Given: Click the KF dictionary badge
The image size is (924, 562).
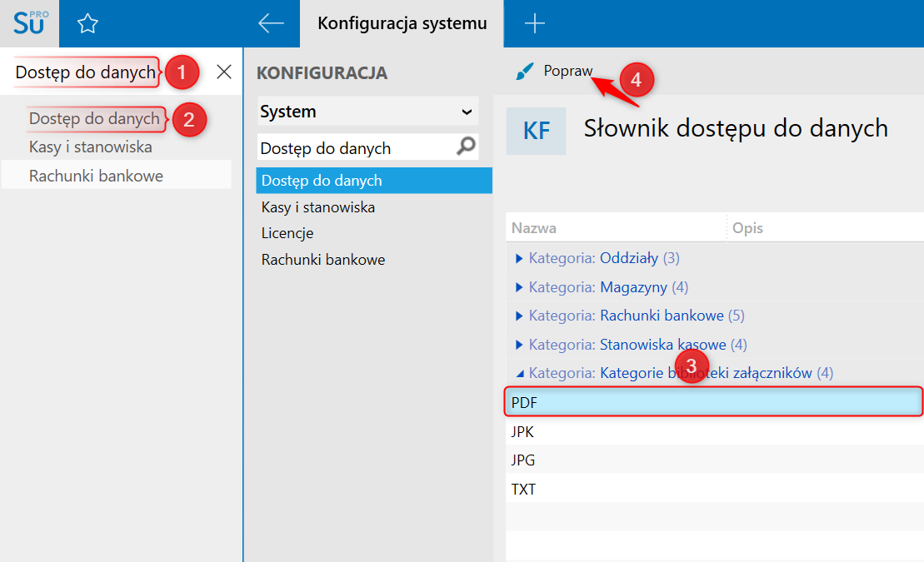Looking at the screenshot, I should click(536, 131).
